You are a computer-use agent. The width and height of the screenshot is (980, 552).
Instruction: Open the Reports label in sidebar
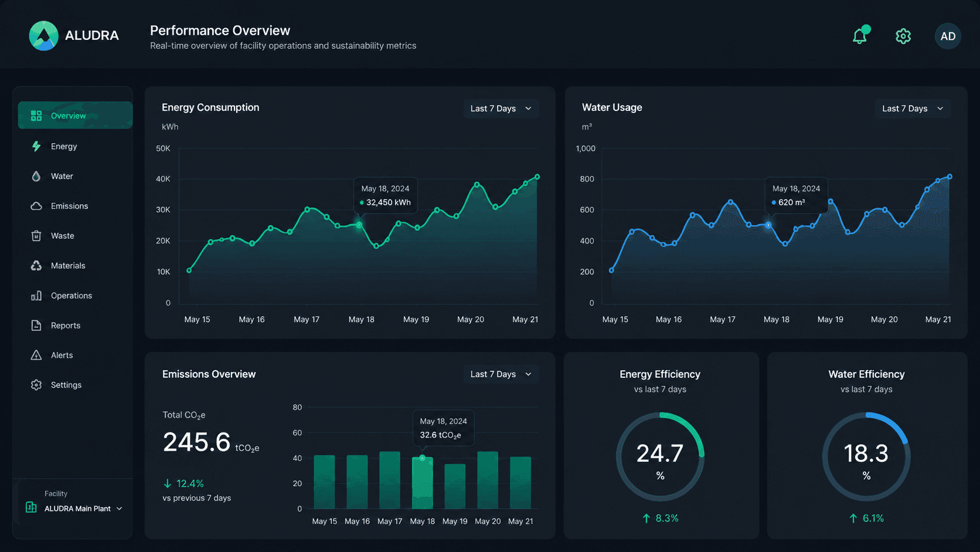pyautogui.click(x=66, y=326)
